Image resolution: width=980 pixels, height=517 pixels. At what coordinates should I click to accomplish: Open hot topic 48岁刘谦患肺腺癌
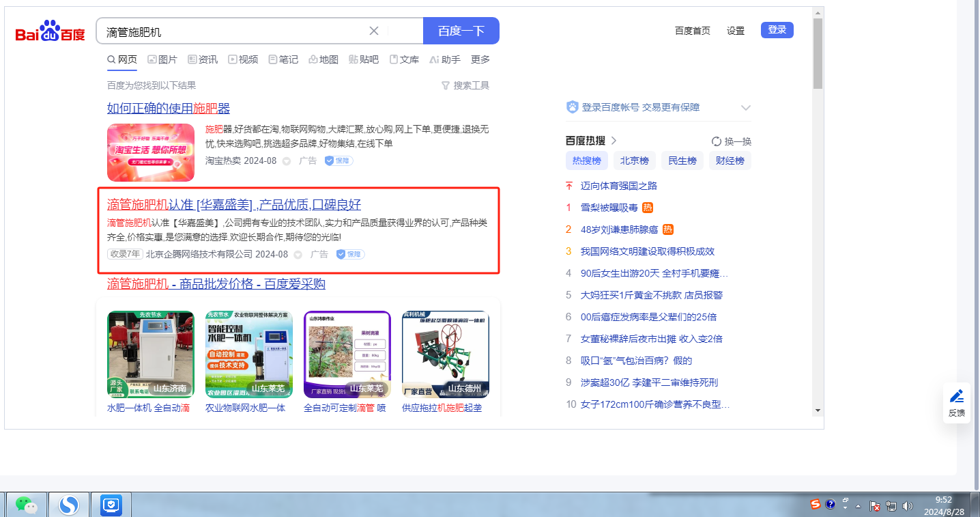619,229
